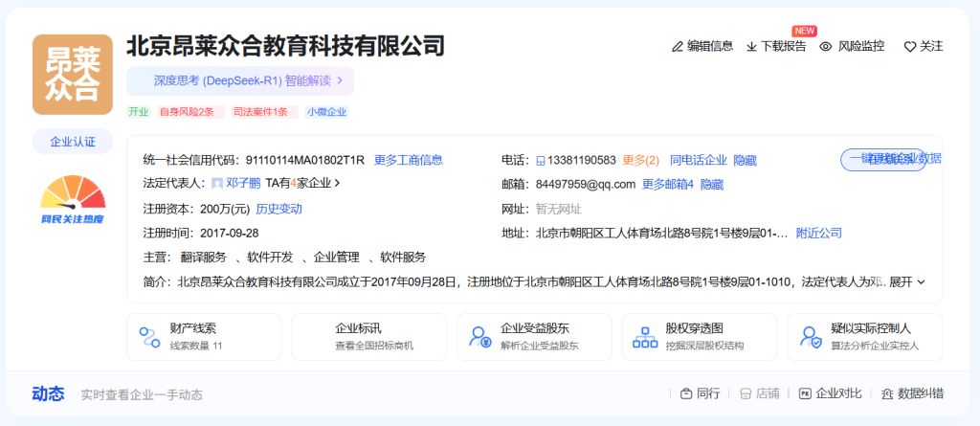
Task: Open 同行 link in bottom bar
Action: point(708,393)
